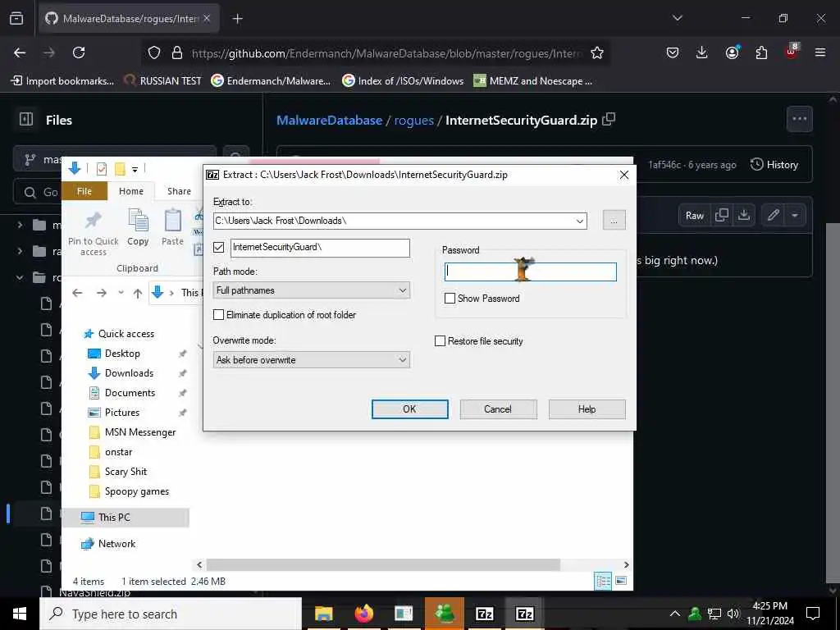Open the Firefox hamburger menu
The height and width of the screenshot is (630, 840).
coord(819,52)
